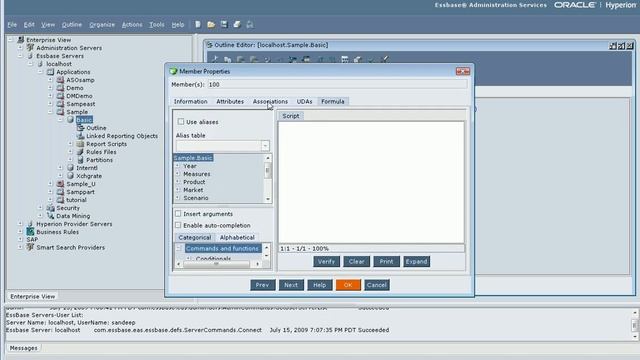Click the Rules Files icon

point(80,152)
